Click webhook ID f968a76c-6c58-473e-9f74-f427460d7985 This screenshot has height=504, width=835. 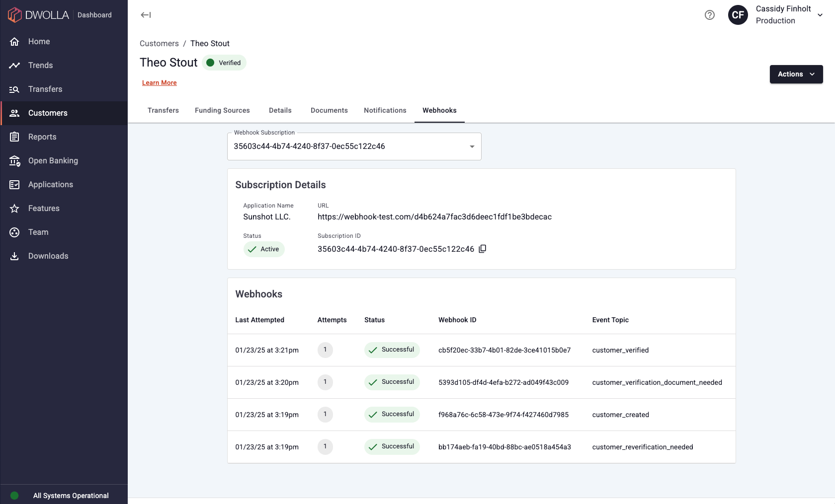(x=503, y=415)
